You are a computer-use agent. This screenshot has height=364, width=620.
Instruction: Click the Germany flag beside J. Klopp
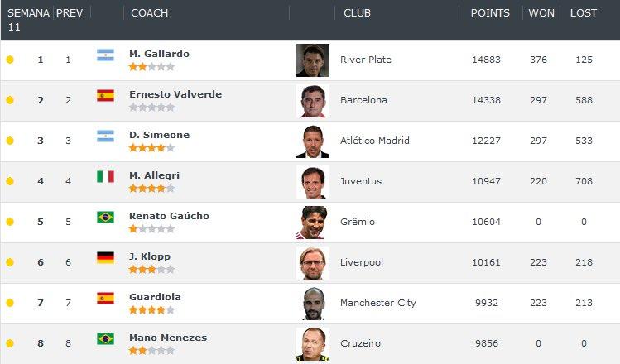click(x=105, y=258)
